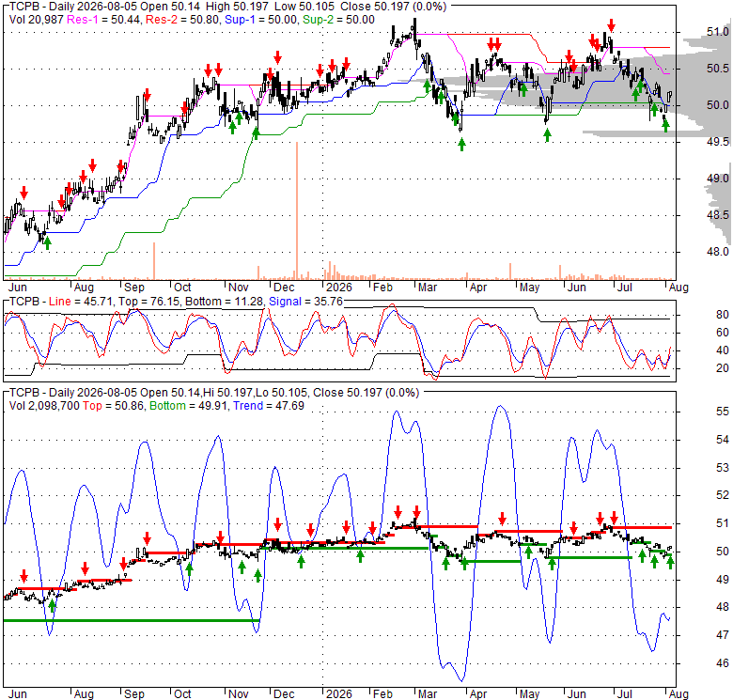Viewport: 733px width, 700px height.
Task: Click the red 'Line = 45.71' oscillator label
Action: coord(81,302)
